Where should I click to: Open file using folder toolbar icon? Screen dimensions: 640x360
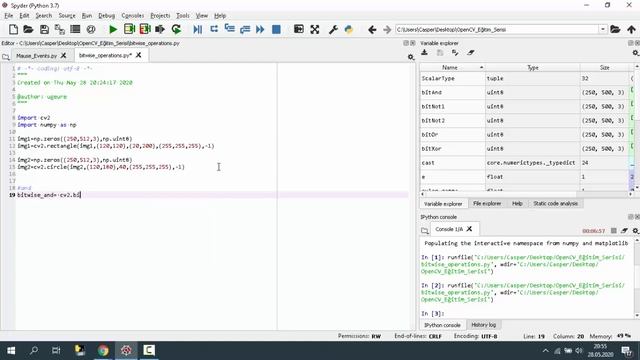(28, 29)
